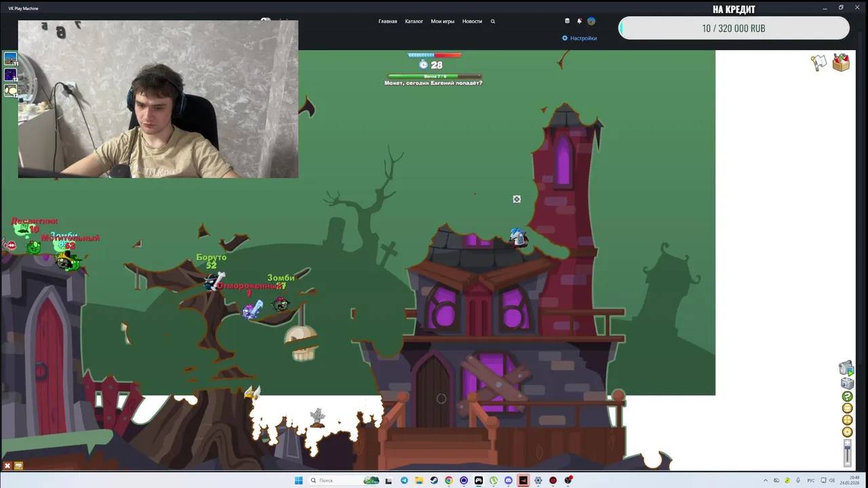
Task: Click the microphone tray icon
Action: (798, 481)
